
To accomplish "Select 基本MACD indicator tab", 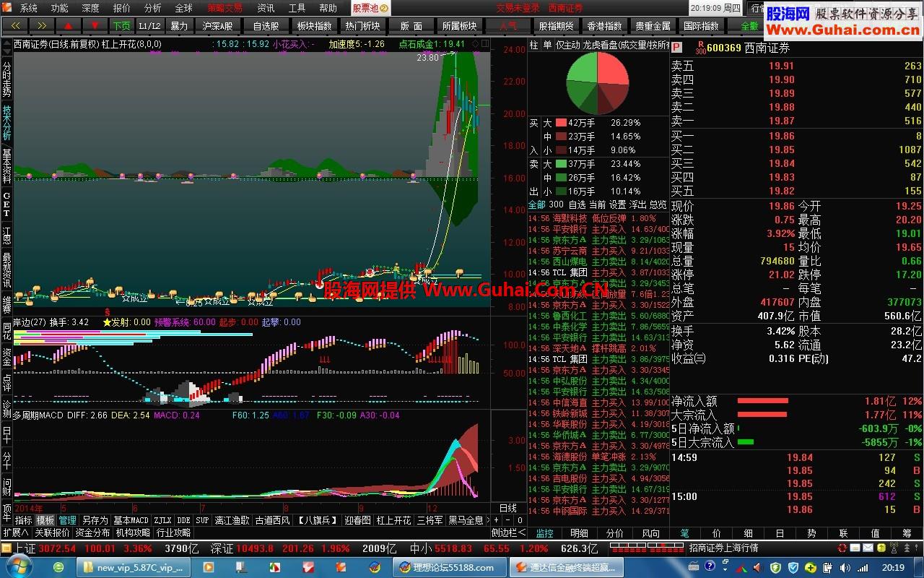I will pyautogui.click(x=131, y=520).
